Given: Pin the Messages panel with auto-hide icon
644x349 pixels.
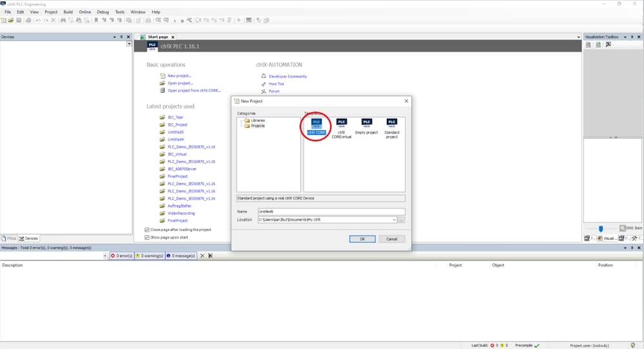Looking at the screenshot, I should [632, 248].
